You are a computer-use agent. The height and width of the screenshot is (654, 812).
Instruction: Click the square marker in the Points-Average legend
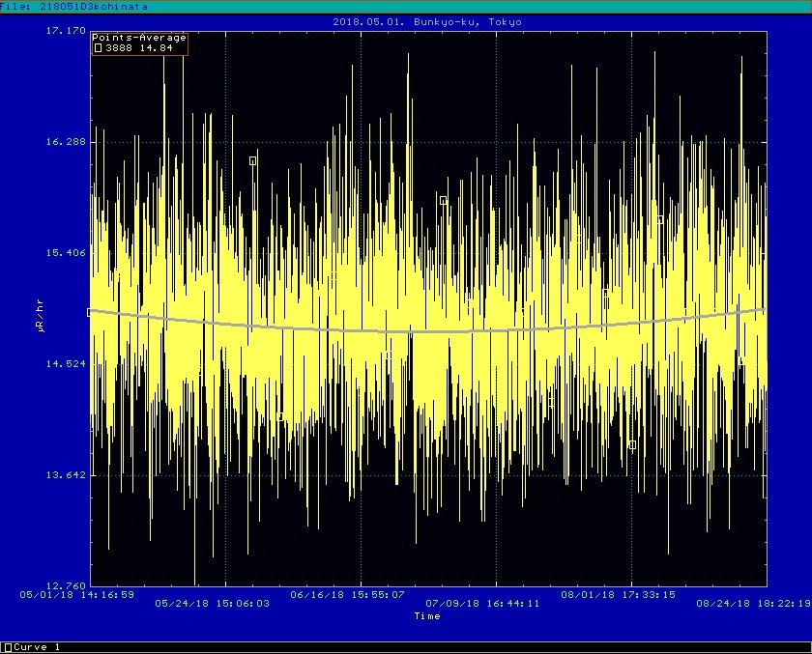tap(98, 47)
